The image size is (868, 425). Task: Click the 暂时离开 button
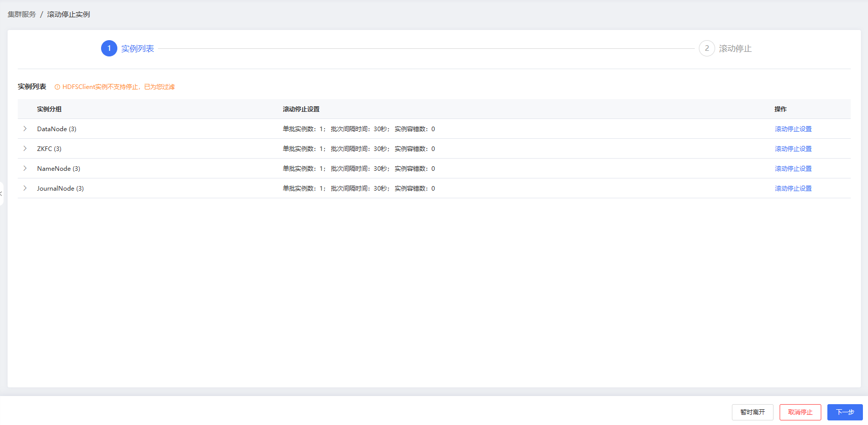[x=752, y=412]
